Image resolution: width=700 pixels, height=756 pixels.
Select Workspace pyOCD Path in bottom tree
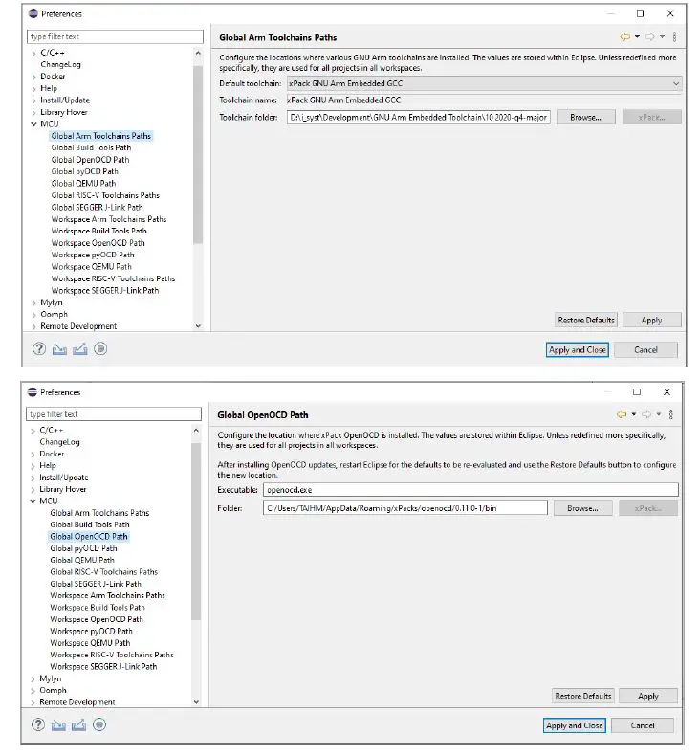(91, 632)
